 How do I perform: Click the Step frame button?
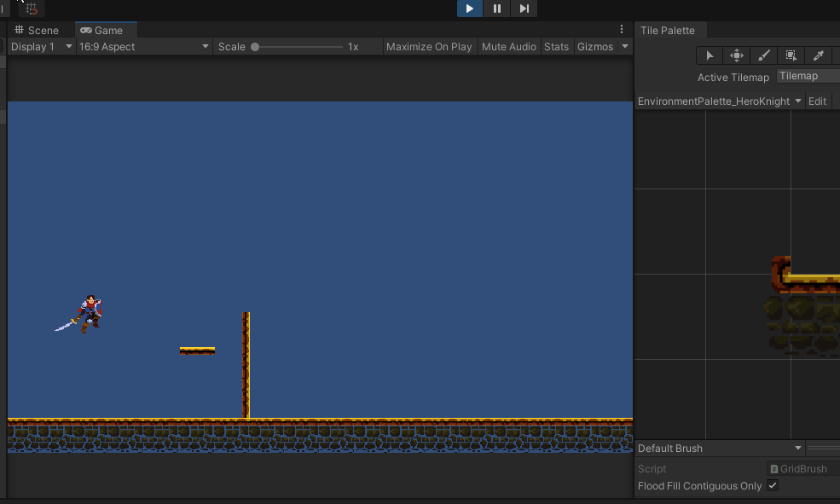pyautogui.click(x=524, y=9)
